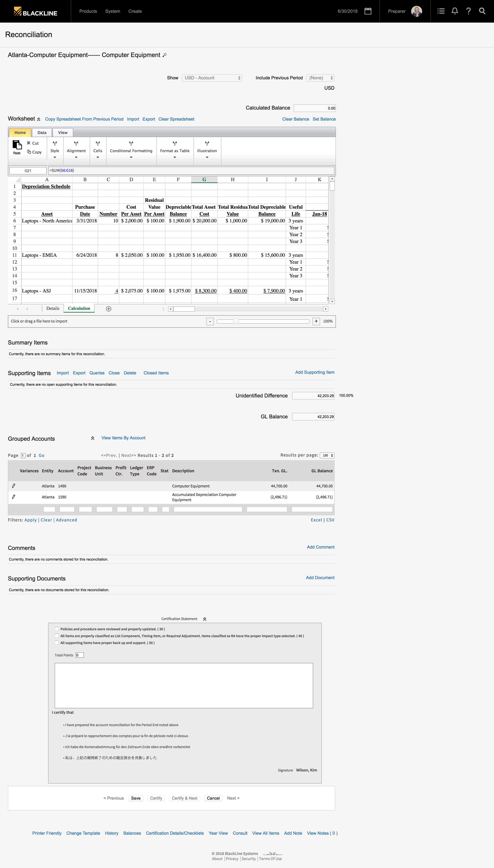Image resolution: width=494 pixels, height=868 pixels.
Task: Switch to the Data ribbon tab
Action: click(x=42, y=133)
